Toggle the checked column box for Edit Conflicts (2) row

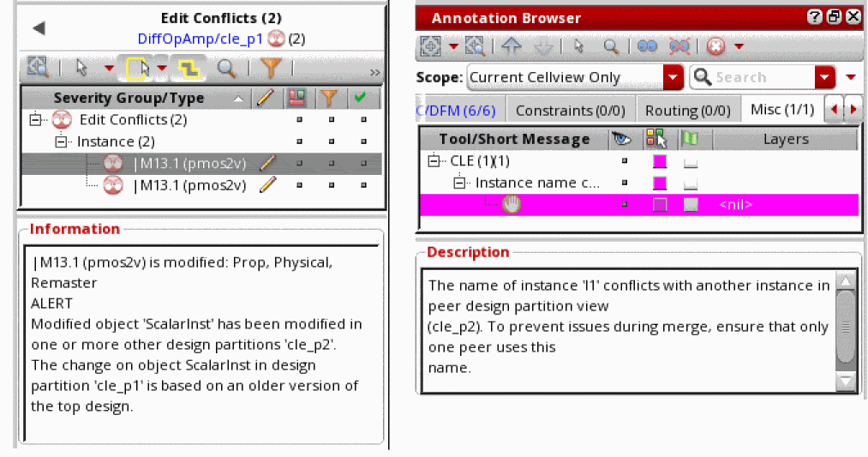point(363,119)
